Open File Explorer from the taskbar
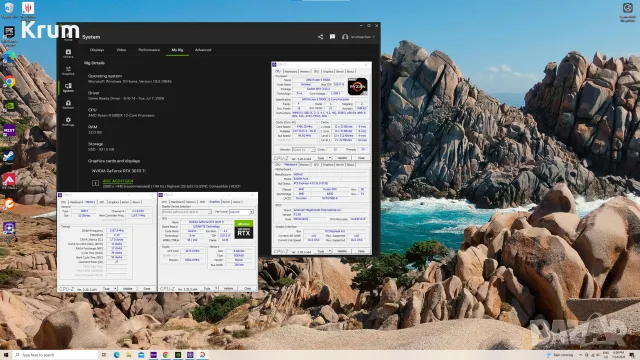This screenshot has width=640, height=360. click(x=129, y=355)
